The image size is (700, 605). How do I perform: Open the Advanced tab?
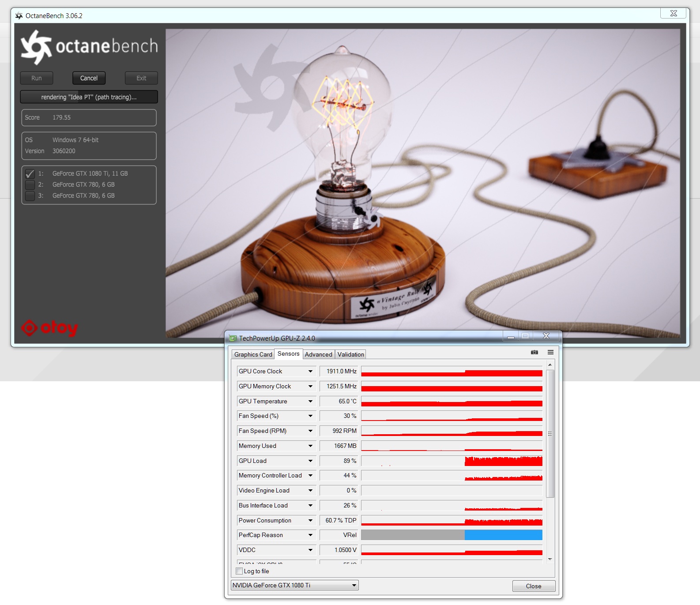(319, 354)
